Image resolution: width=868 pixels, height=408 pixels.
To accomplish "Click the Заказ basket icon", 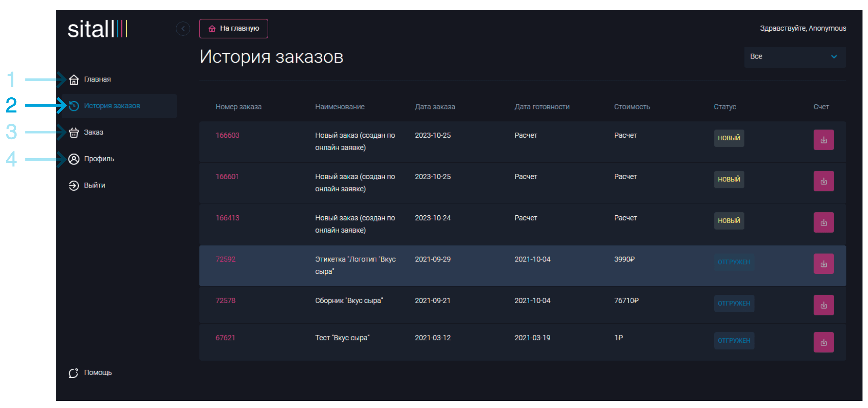I will pyautogui.click(x=74, y=132).
